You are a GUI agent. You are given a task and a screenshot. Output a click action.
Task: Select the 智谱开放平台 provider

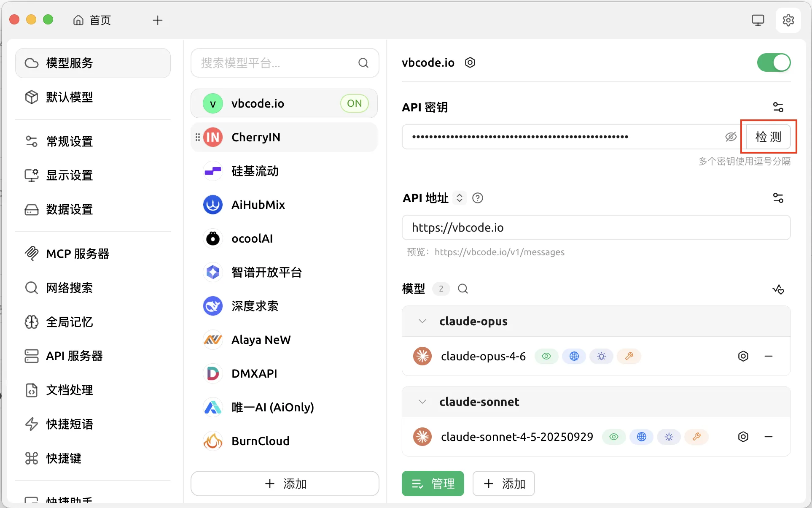(284, 272)
